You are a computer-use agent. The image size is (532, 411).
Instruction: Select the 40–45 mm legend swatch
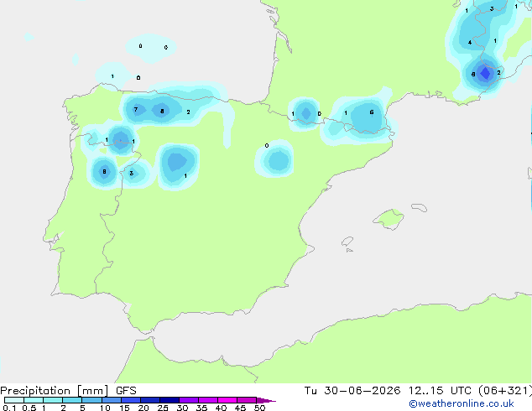point(227,400)
